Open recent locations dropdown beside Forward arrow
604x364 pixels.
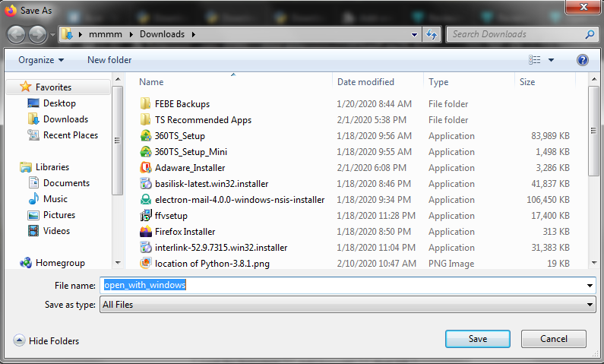click(x=52, y=35)
